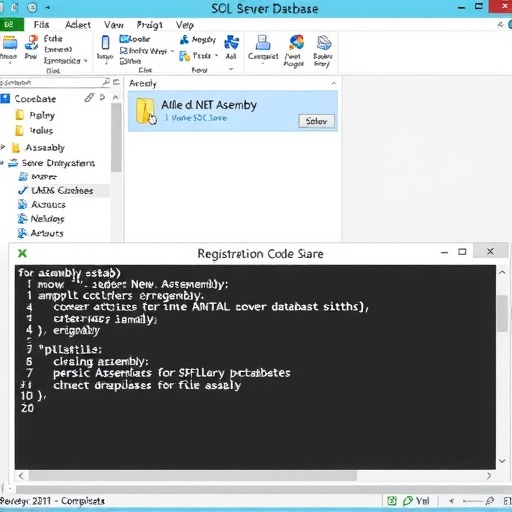Click the folder icon at the ribbon's left edge
The width and height of the screenshot is (512, 512).
[x=9, y=43]
